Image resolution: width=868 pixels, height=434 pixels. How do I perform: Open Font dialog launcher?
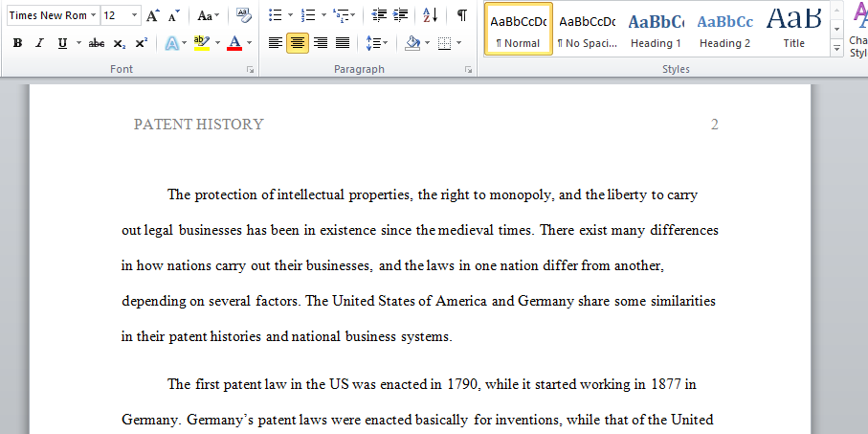[x=251, y=70]
